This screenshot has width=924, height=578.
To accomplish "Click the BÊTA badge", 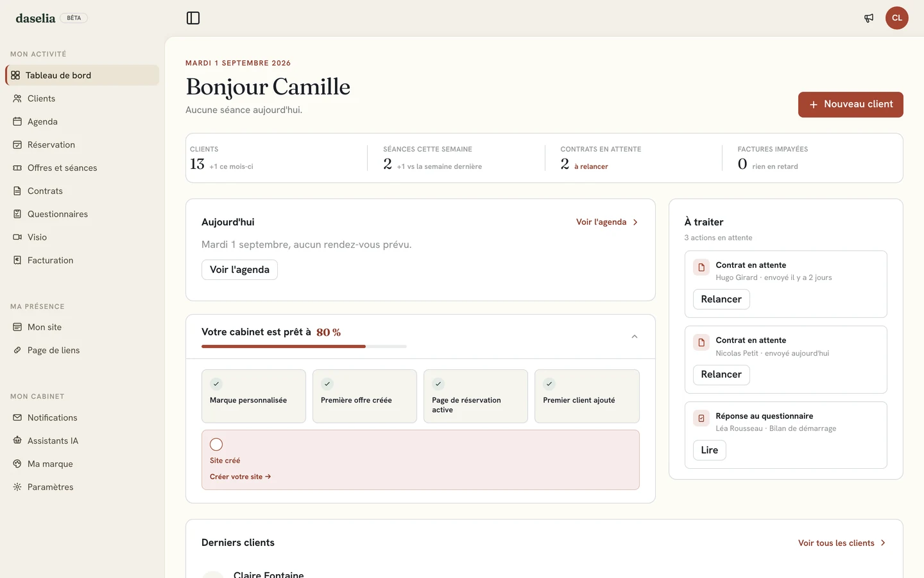I will point(74,18).
